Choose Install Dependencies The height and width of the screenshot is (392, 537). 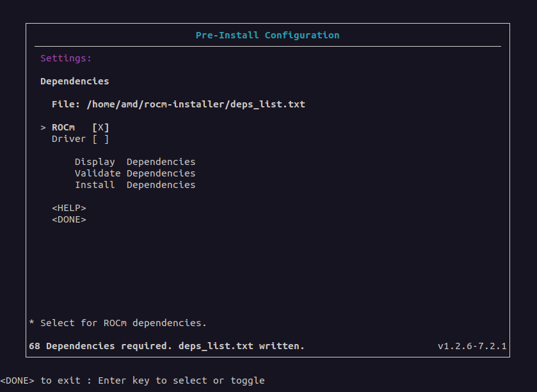tap(134, 185)
